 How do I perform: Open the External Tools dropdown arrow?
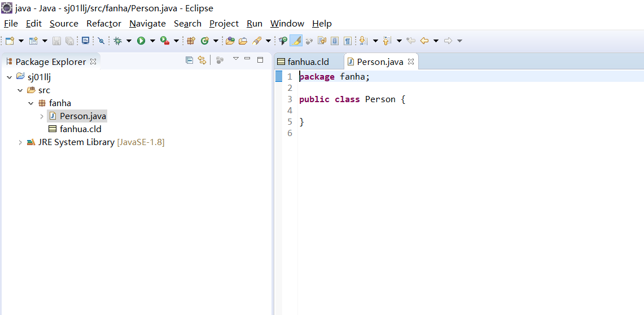point(176,41)
